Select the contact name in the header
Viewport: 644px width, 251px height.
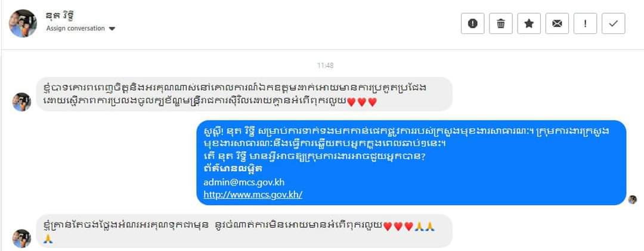tap(60, 16)
